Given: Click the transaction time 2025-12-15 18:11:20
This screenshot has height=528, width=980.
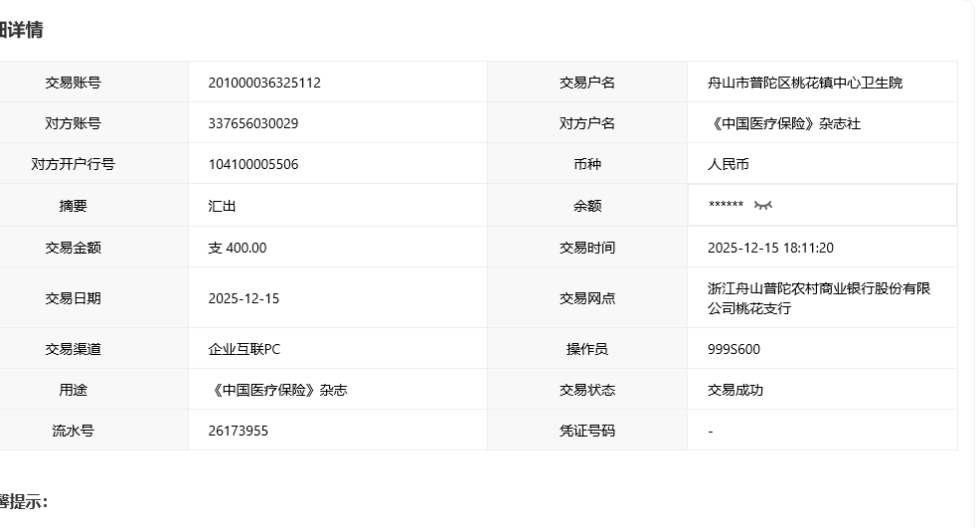Looking at the screenshot, I should (770, 248).
